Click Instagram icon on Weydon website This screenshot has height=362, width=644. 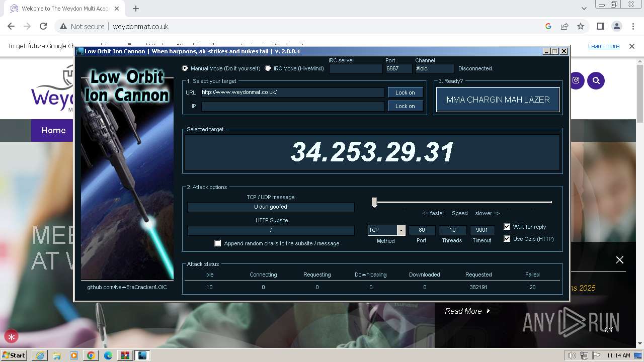[576, 80]
